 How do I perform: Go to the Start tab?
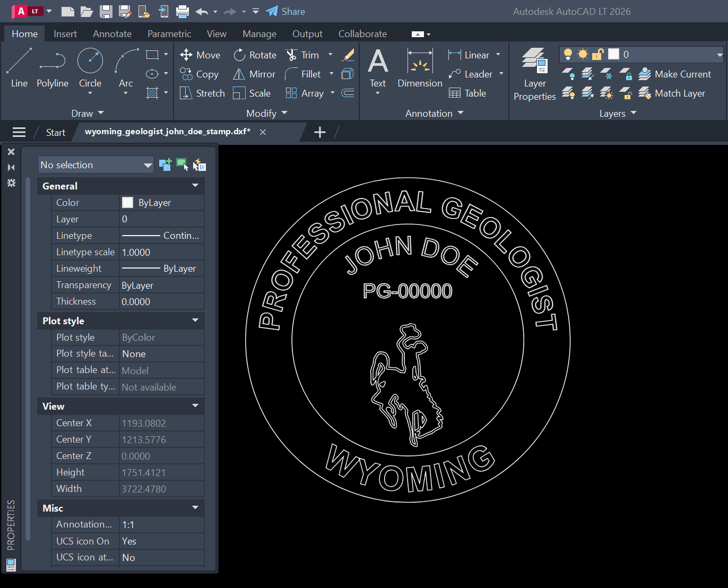[x=56, y=132]
